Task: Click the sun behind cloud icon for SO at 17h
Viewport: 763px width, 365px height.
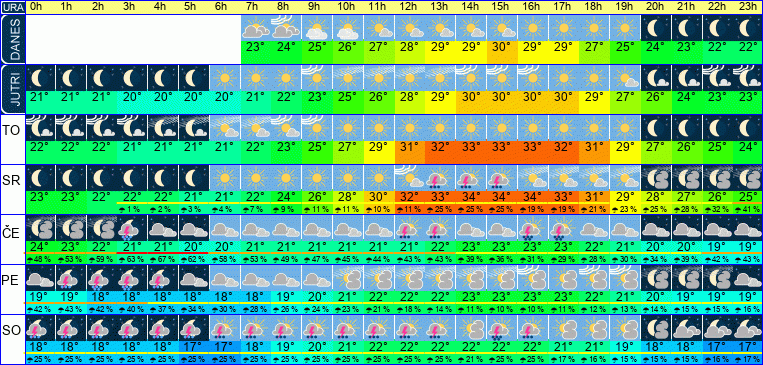Action: 563,328
